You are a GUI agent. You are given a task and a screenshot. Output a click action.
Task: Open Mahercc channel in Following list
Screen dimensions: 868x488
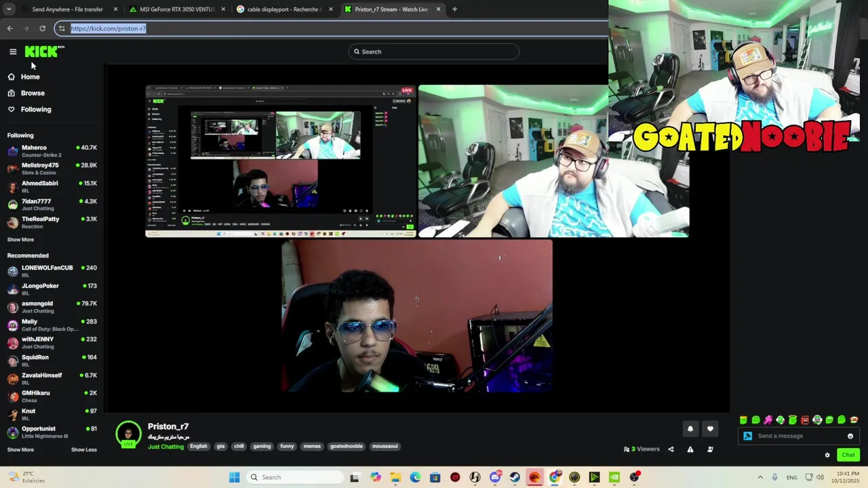pyautogui.click(x=52, y=150)
